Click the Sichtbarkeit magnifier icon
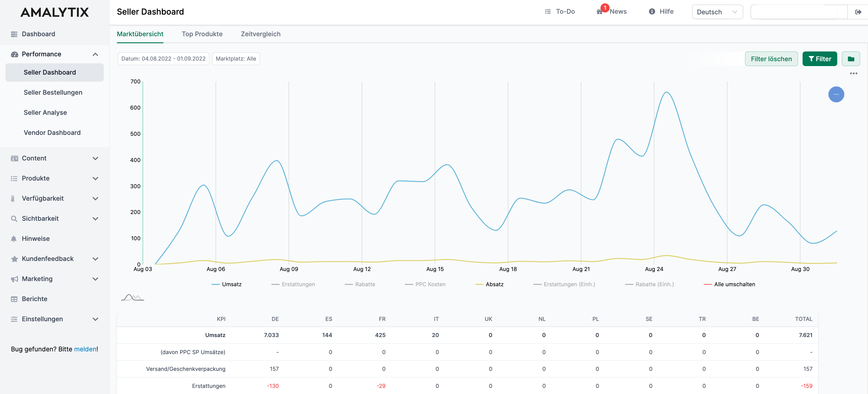This screenshot has height=394, width=868. (14, 218)
